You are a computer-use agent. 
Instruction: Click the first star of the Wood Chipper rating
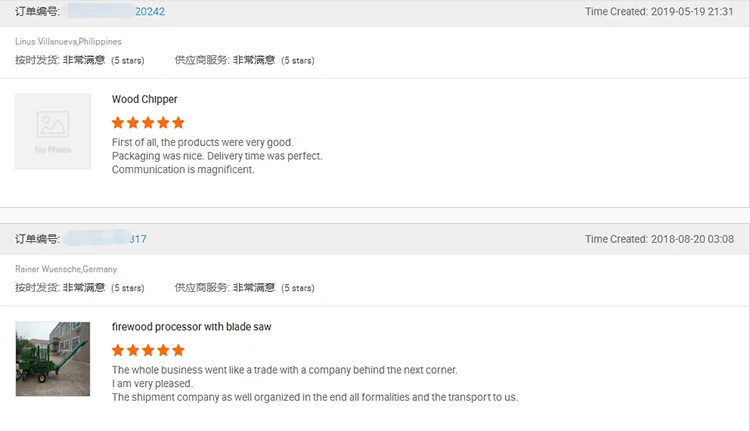point(118,123)
